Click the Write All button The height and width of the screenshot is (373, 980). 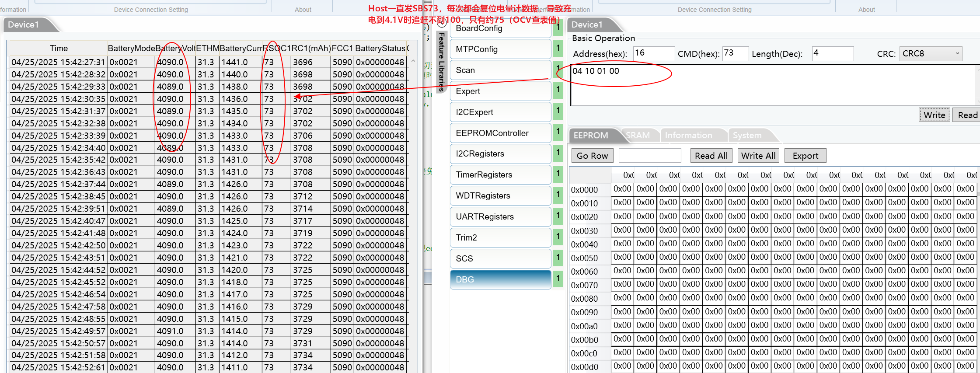coord(758,156)
